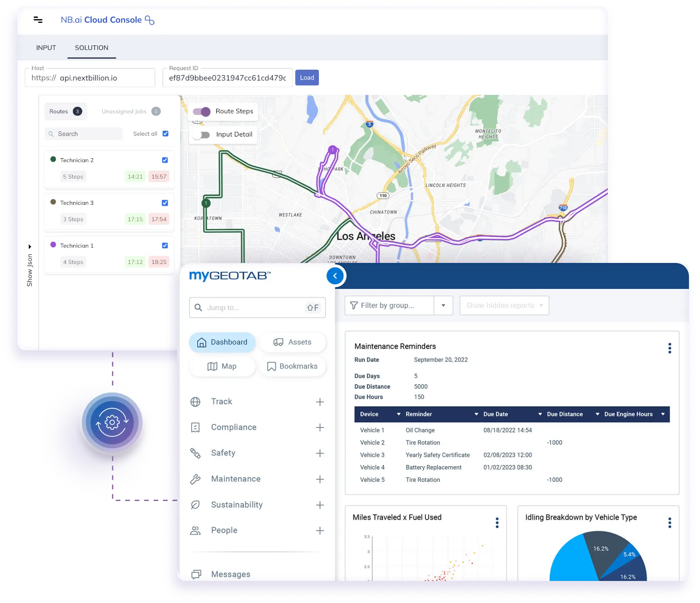Click the People icon in sidebar

(195, 531)
